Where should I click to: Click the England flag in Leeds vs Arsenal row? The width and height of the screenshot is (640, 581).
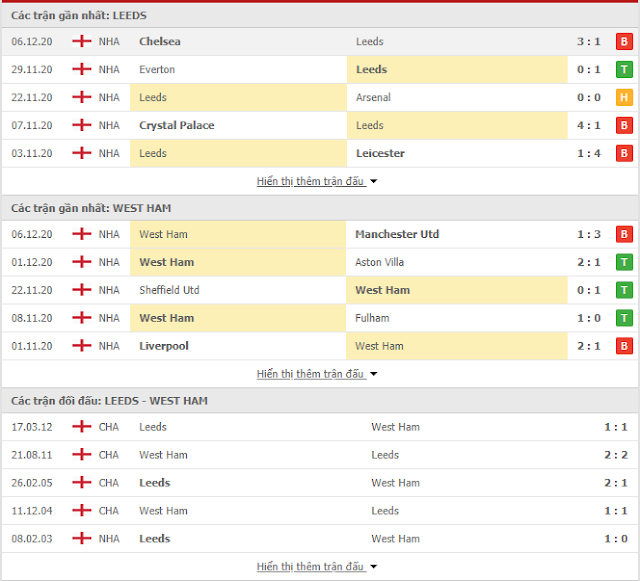[82, 97]
